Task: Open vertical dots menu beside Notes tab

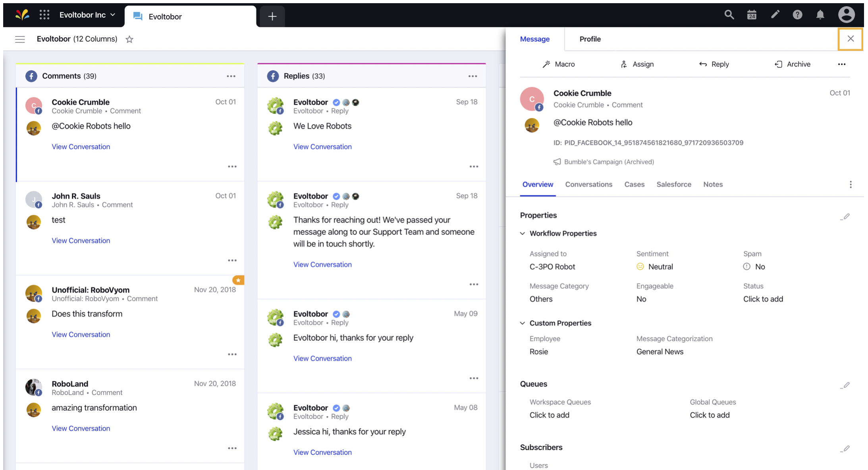Action: point(851,184)
